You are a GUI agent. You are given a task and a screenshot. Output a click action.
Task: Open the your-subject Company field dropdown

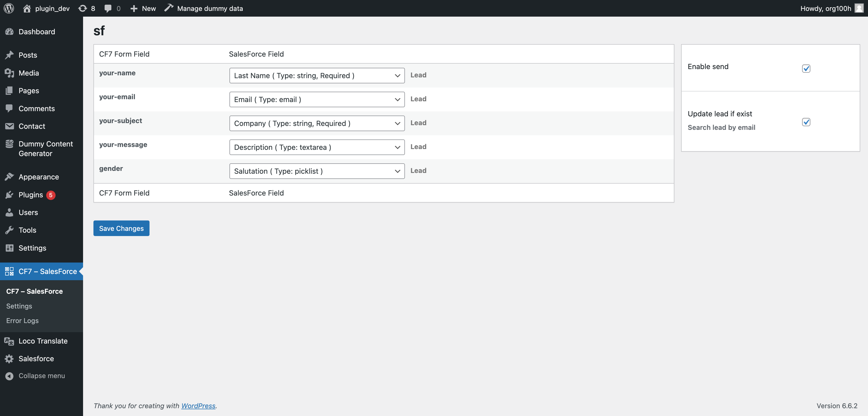pyautogui.click(x=317, y=123)
